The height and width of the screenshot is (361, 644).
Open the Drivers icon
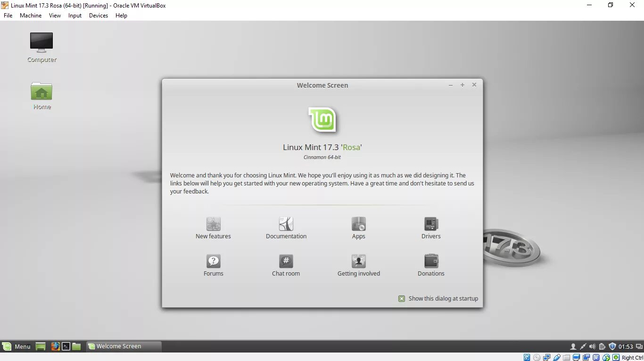coord(431,224)
